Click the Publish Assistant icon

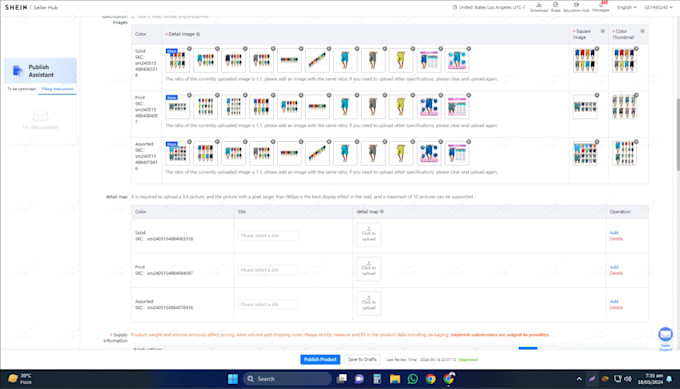[x=17, y=71]
